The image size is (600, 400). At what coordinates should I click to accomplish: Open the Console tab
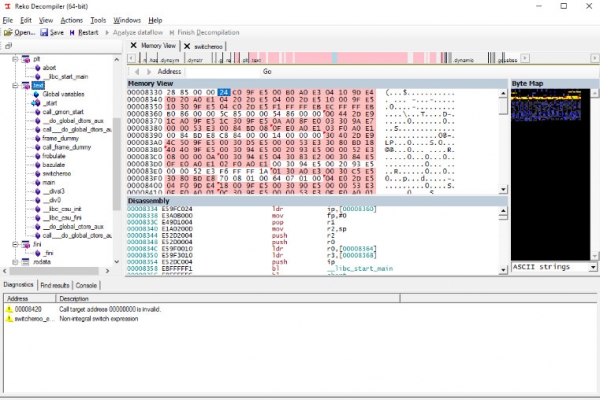pyautogui.click(x=87, y=285)
